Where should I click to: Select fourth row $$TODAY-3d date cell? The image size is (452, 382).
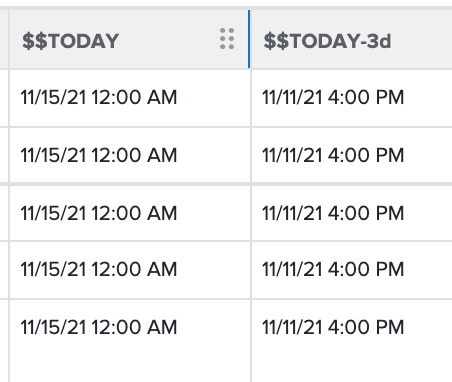[352, 270]
